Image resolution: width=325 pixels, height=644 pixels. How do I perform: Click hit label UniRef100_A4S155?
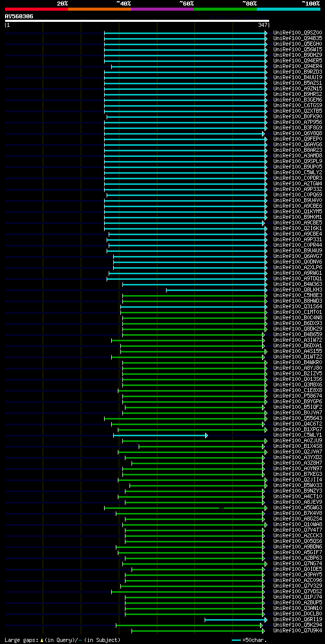[x=298, y=351]
